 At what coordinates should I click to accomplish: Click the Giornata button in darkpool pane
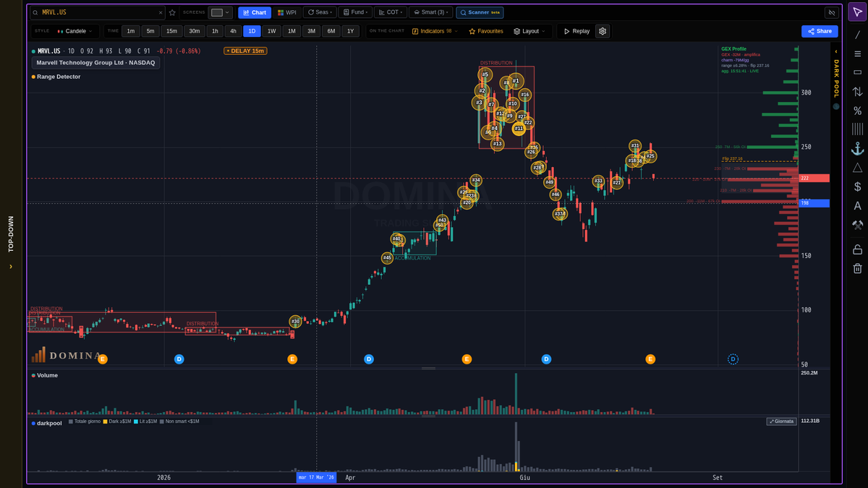(781, 421)
